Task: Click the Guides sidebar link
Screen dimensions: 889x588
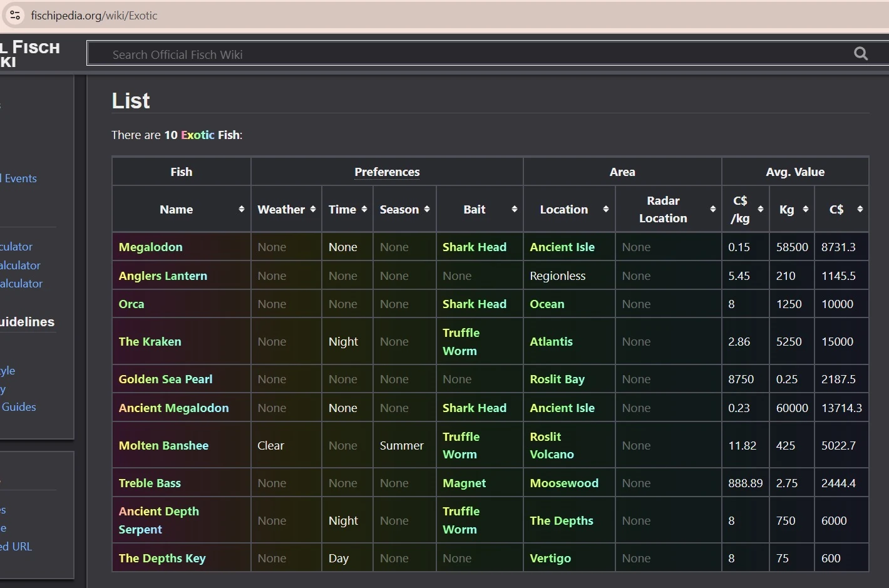Action: coord(19,407)
